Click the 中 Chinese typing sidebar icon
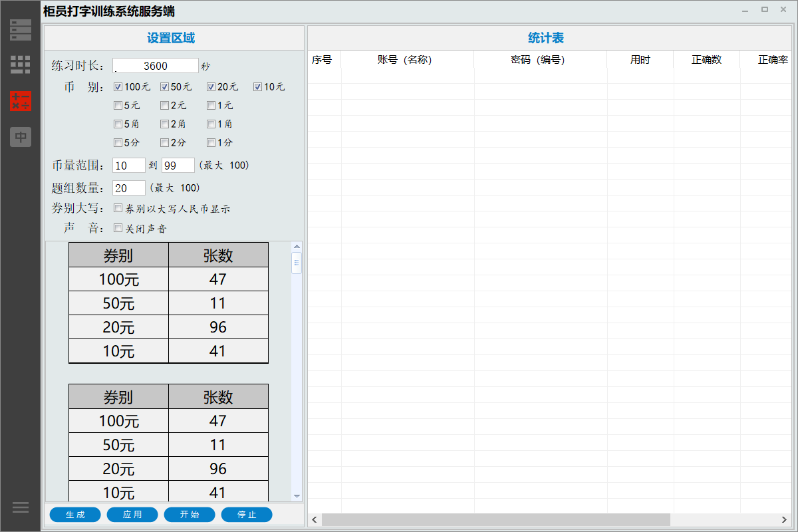The width and height of the screenshot is (798, 532). tap(21, 137)
